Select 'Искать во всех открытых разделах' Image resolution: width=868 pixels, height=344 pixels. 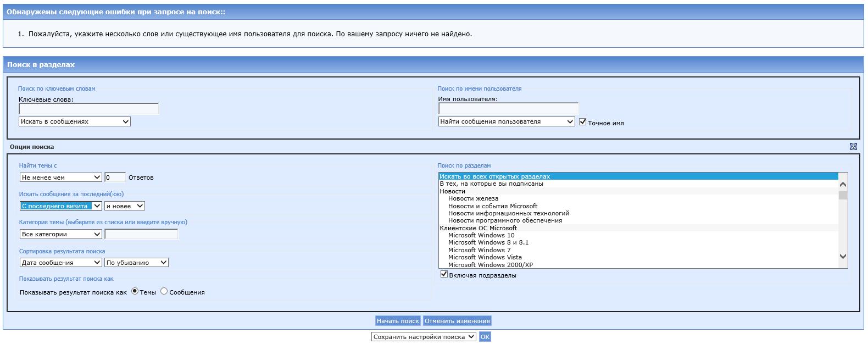[x=638, y=176]
